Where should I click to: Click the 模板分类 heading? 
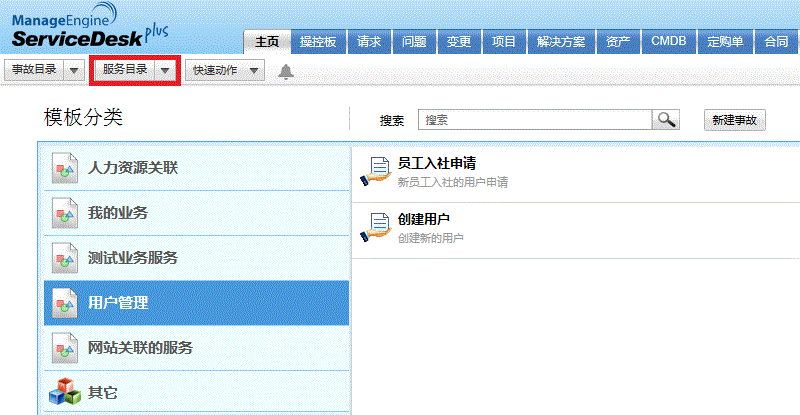click(83, 117)
